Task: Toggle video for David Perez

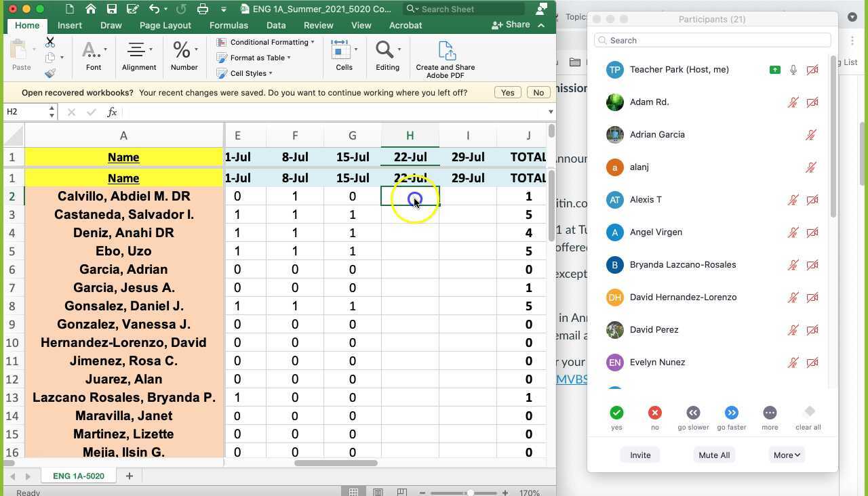Action: tap(812, 330)
